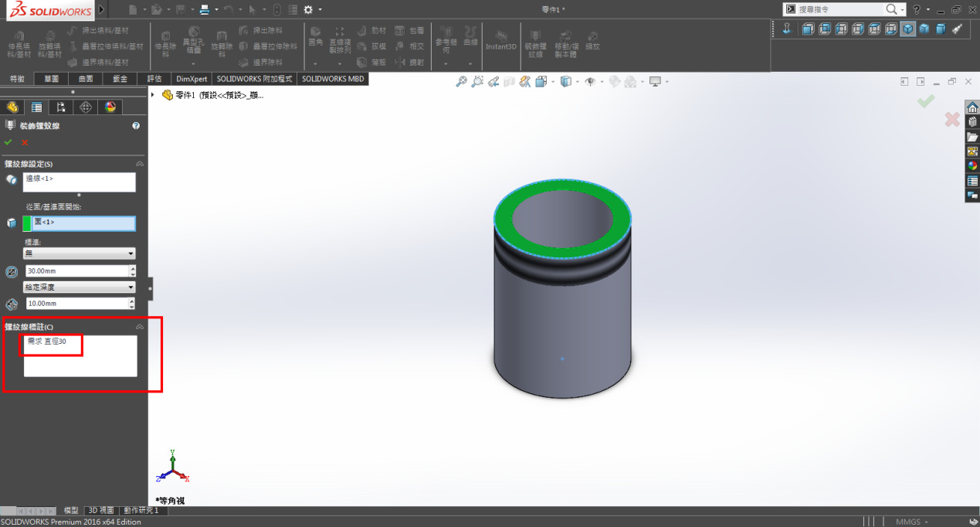Open the search command dropdown arrow

point(904,9)
